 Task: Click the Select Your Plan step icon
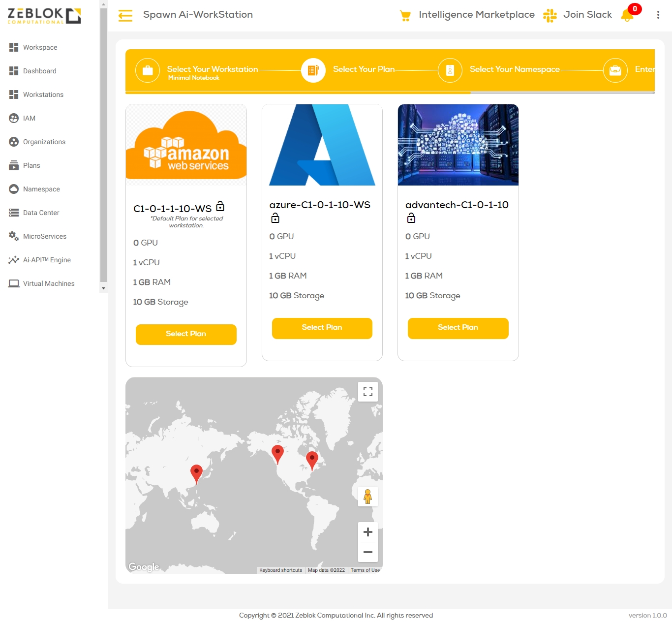313,70
